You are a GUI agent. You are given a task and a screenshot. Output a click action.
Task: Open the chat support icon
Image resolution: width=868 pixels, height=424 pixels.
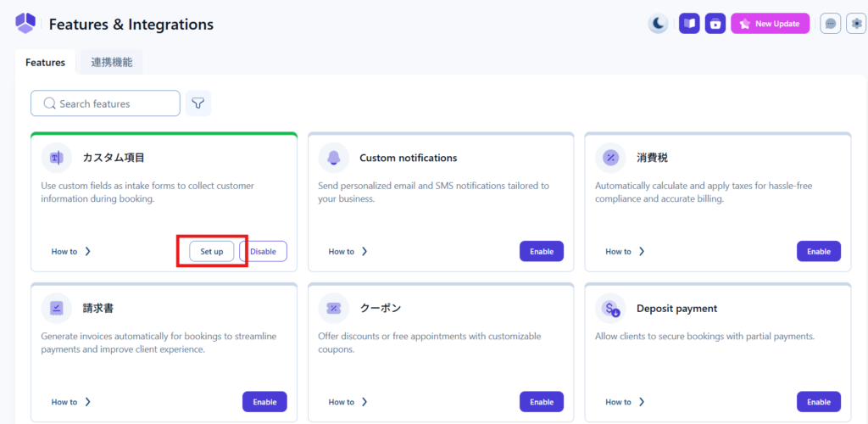point(831,24)
